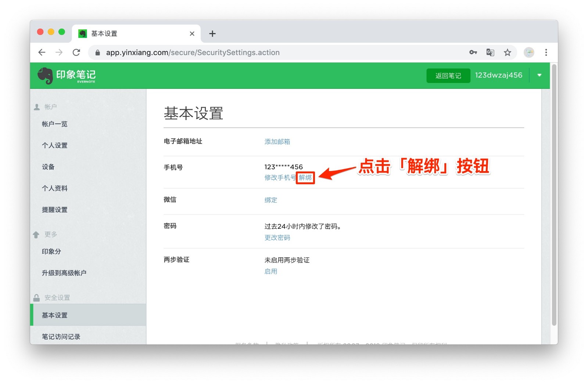Click the padlock site security icon
588x384 pixels.
point(97,52)
